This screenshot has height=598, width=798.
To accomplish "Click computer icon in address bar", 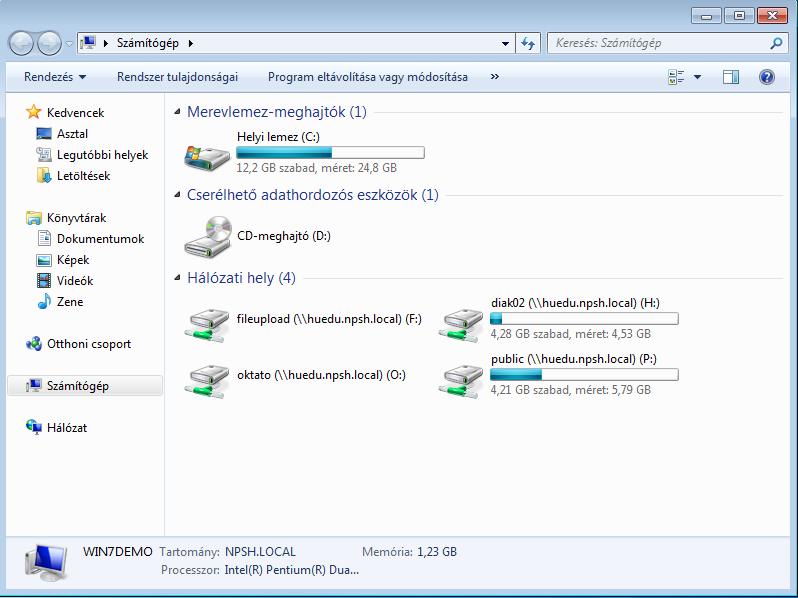I will tap(88, 43).
